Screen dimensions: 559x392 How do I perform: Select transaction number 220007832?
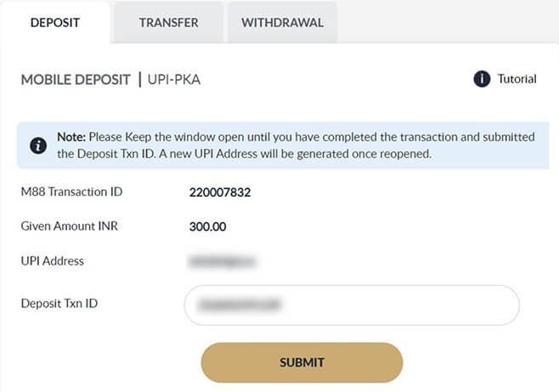point(219,193)
